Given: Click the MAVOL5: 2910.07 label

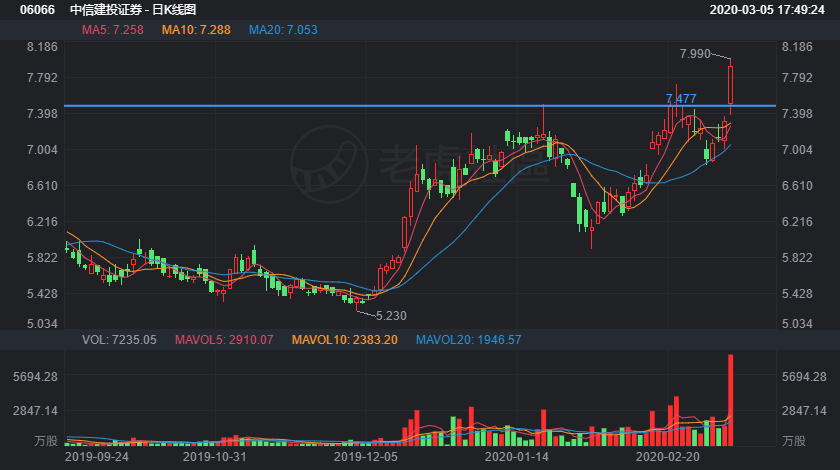Looking at the screenshot, I should [224, 340].
